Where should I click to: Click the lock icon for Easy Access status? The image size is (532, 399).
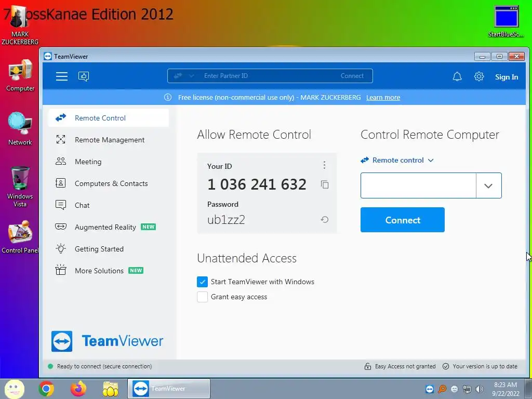[x=367, y=366]
